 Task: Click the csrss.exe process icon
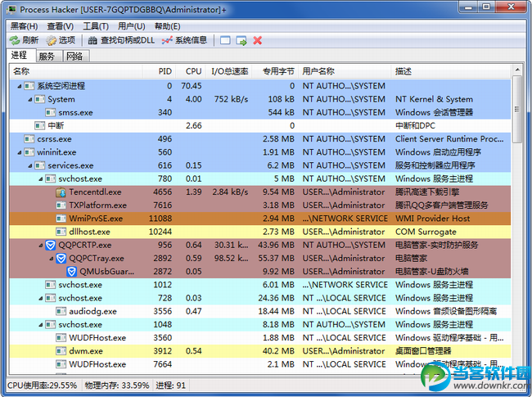pyautogui.click(x=29, y=139)
